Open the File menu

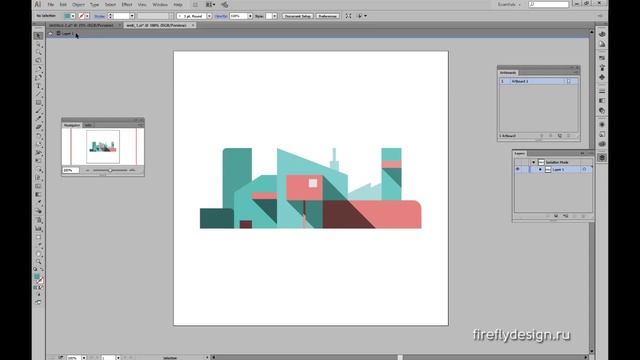(51, 4)
